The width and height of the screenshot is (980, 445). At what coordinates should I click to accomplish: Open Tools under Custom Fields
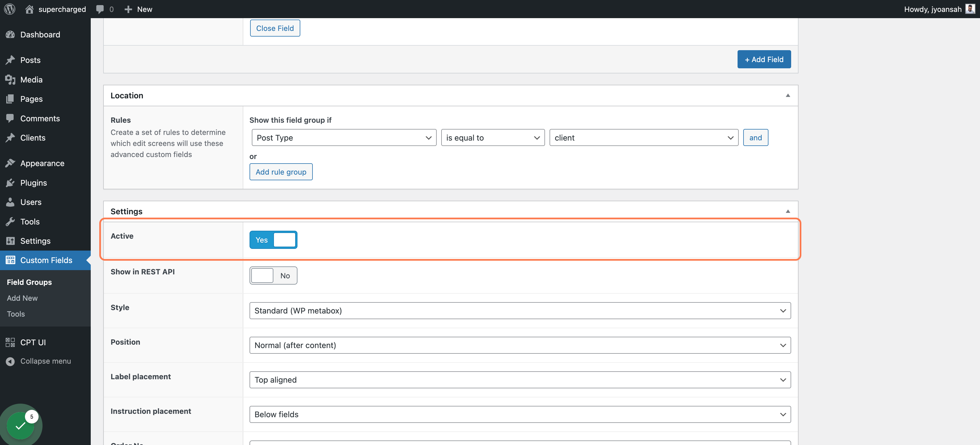16,314
